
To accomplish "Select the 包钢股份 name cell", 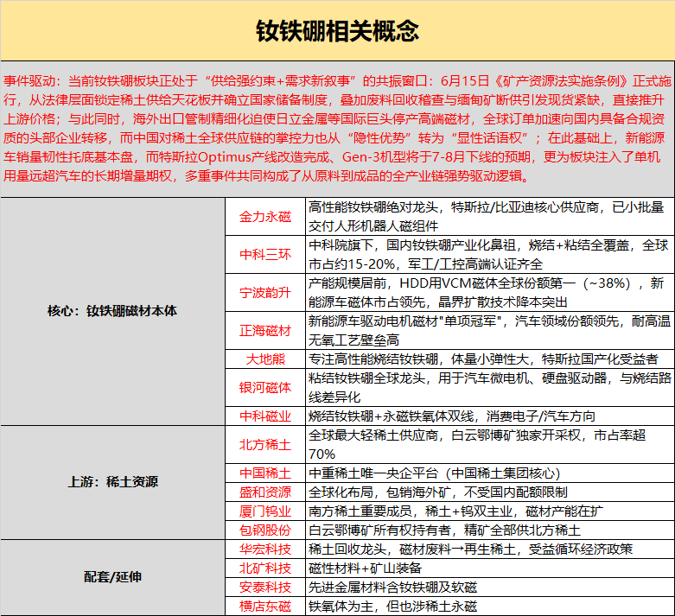I will (265, 530).
